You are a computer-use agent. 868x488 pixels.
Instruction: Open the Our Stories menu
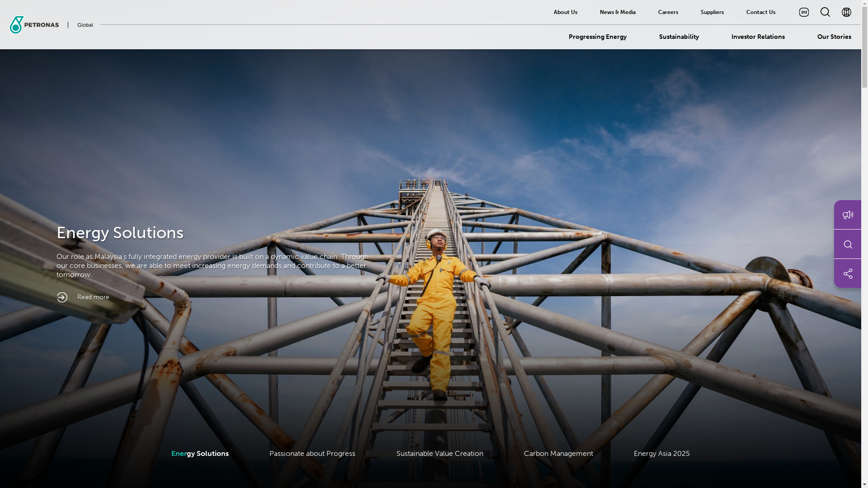834,37
